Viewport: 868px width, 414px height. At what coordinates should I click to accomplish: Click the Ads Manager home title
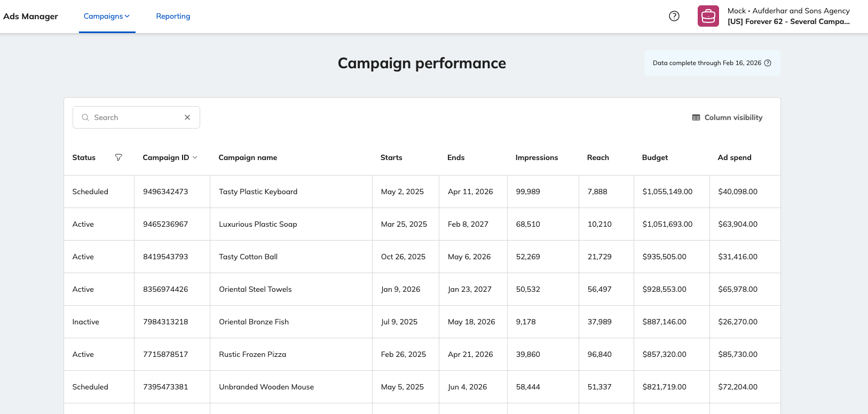tap(31, 16)
